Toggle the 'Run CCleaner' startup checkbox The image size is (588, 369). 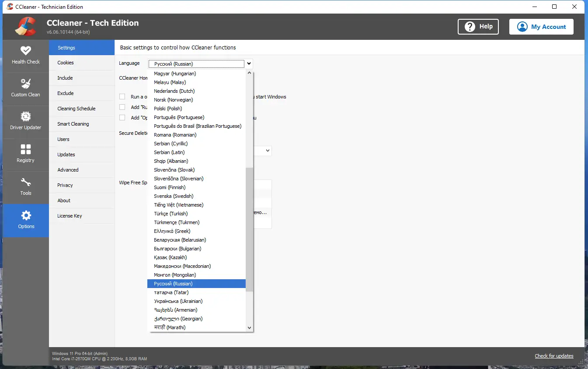tap(122, 97)
